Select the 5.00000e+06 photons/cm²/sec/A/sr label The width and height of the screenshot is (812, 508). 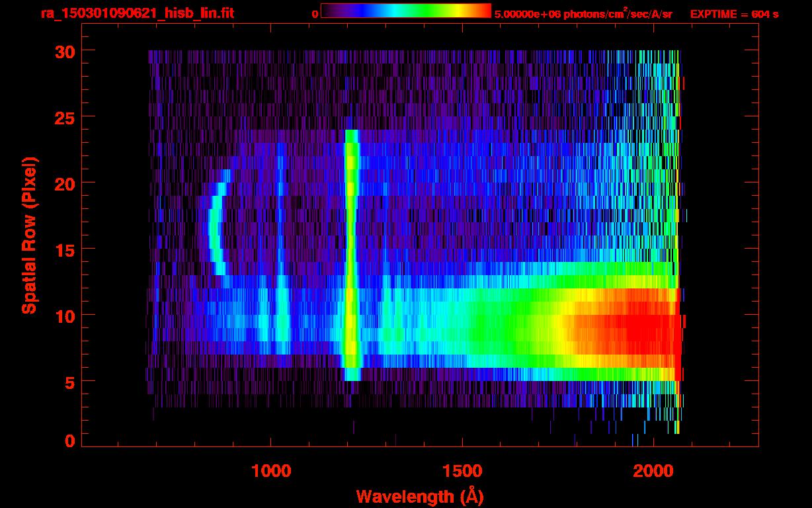tap(583, 14)
